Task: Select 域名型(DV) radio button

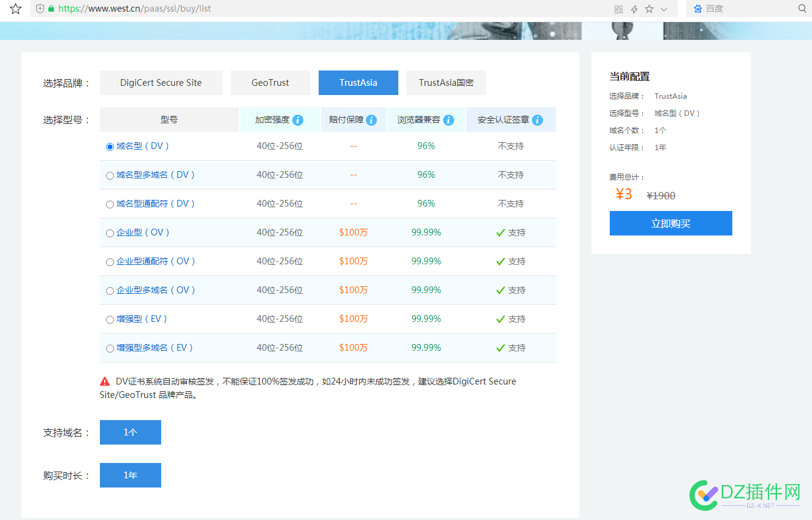Action: (110, 147)
